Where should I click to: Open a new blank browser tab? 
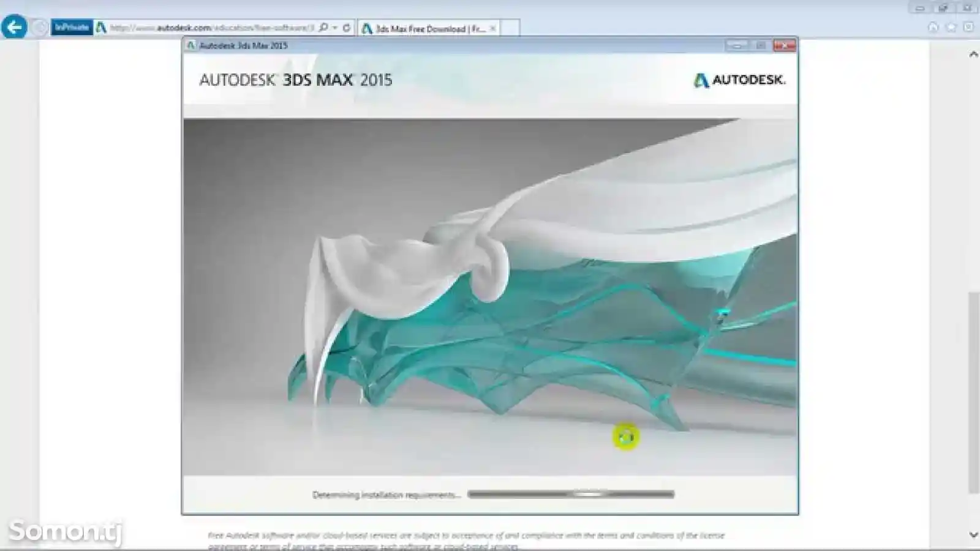click(510, 28)
